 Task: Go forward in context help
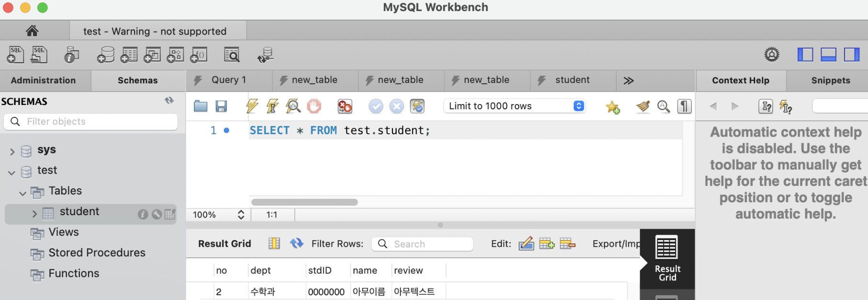point(735,106)
